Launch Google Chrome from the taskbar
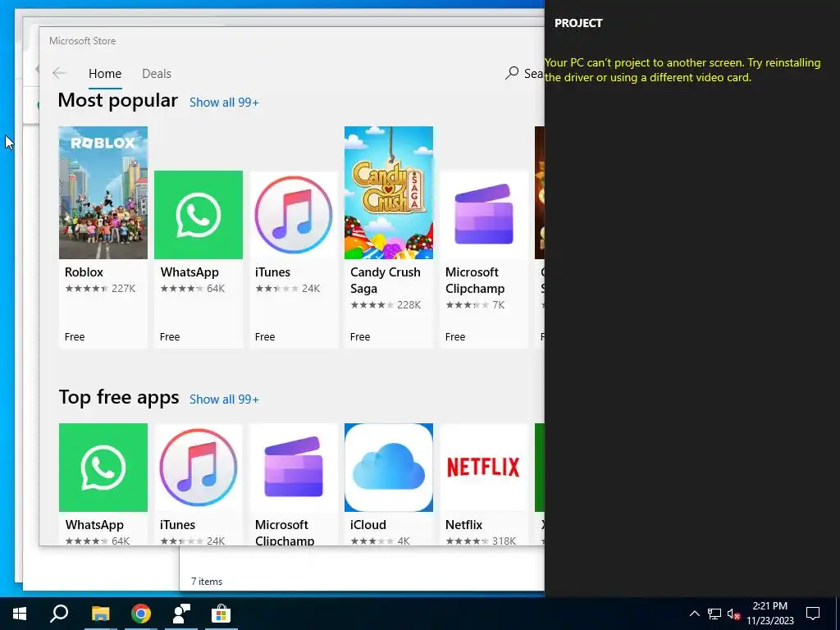The image size is (840, 630). click(x=141, y=614)
